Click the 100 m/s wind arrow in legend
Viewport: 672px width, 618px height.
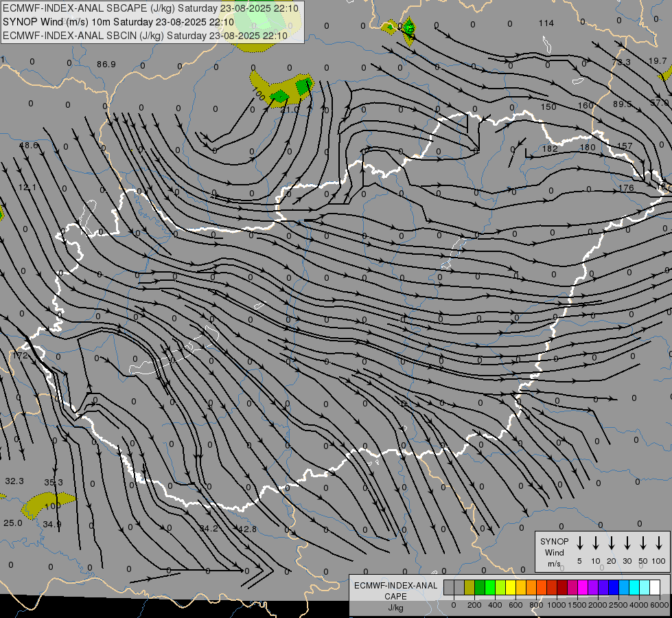(x=659, y=543)
